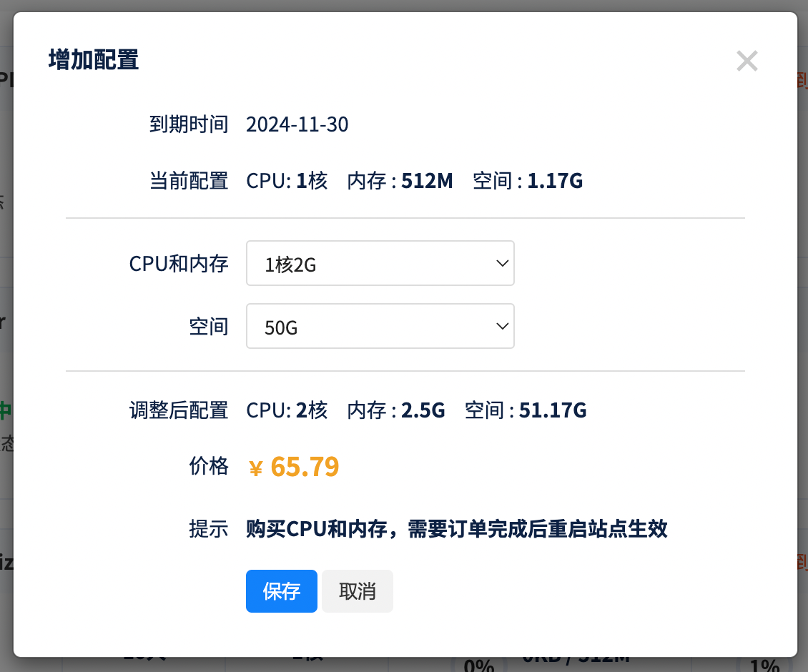This screenshot has width=808, height=672.
Task: Click the CPU和内存 field label
Action: [x=179, y=264]
